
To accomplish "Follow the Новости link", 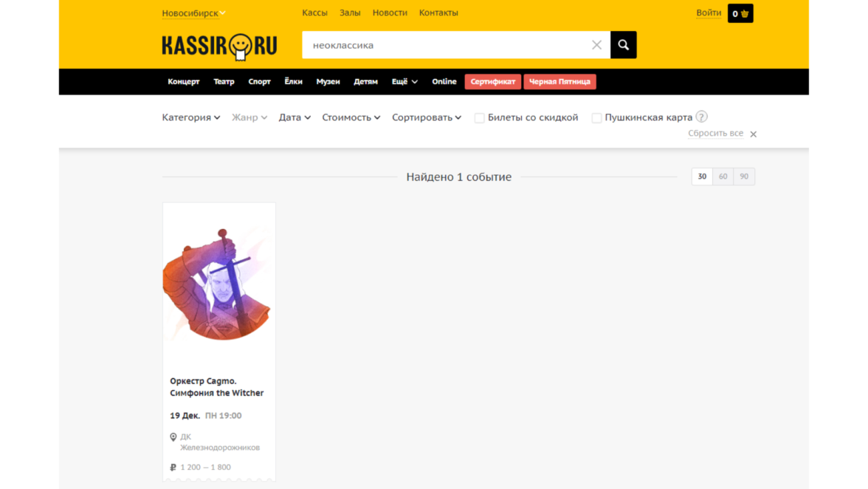I will 390,13.
